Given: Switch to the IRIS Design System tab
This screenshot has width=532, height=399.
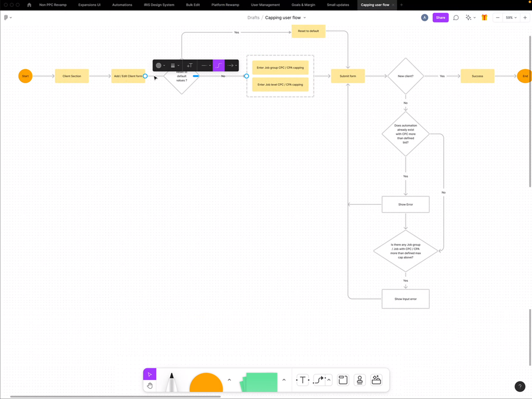Looking at the screenshot, I should pyautogui.click(x=159, y=5).
